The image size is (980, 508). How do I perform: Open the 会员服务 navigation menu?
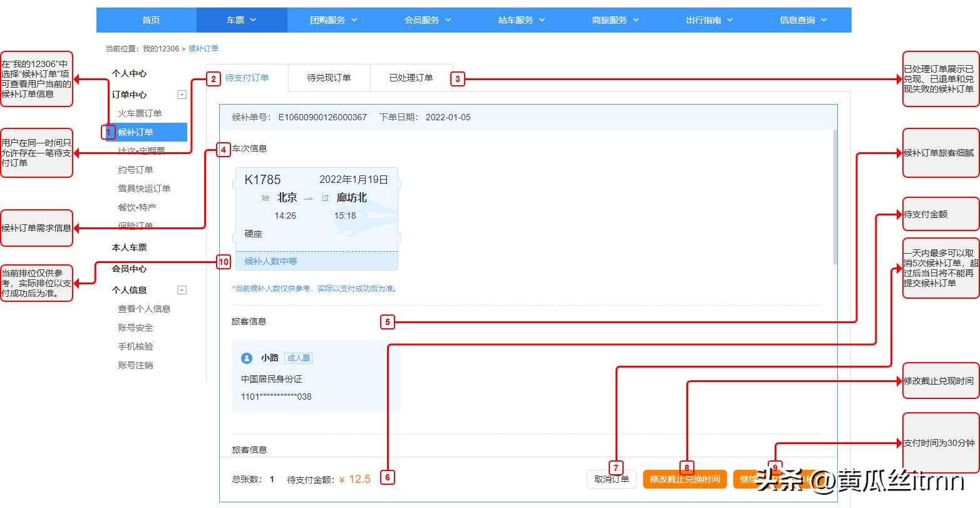pyautogui.click(x=428, y=20)
